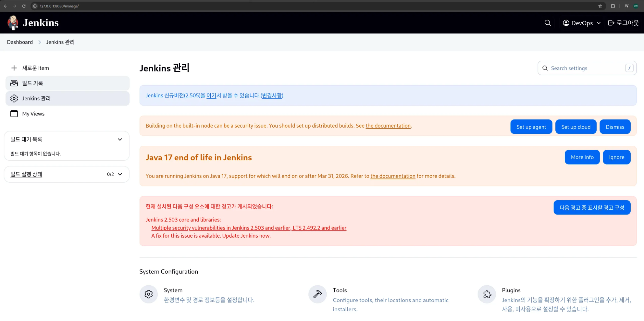Click the browser forward arrow
644x321 pixels.
point(15,6)
